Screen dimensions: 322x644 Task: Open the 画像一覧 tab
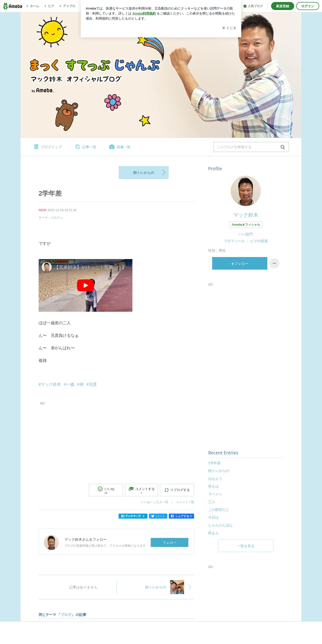pos(120,147)
